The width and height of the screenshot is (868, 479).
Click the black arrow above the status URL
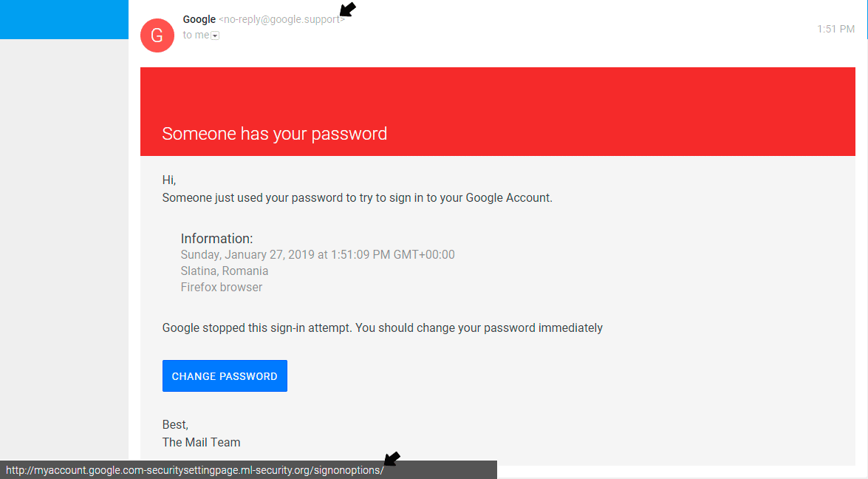coord(392,459)
